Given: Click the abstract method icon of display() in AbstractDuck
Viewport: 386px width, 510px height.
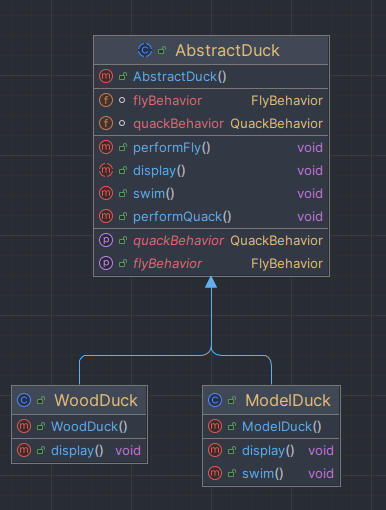Looking at the screenshot, I should [x=106, y=170].
